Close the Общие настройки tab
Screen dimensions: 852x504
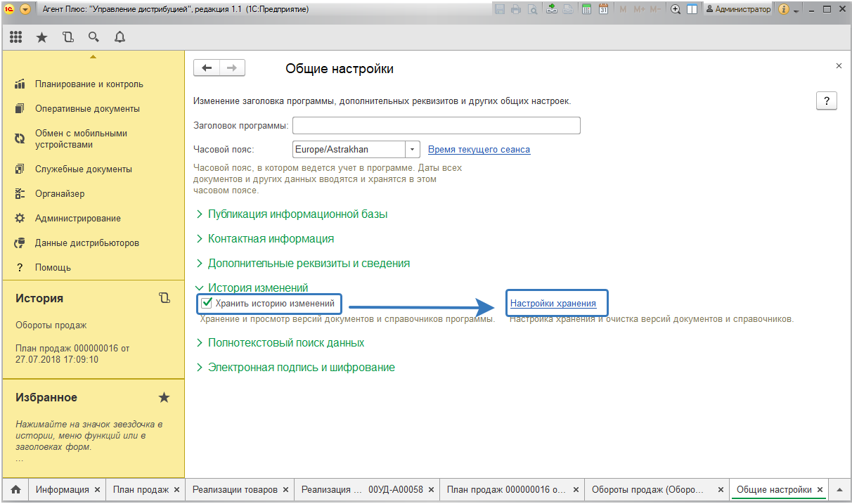click(819, 490)
